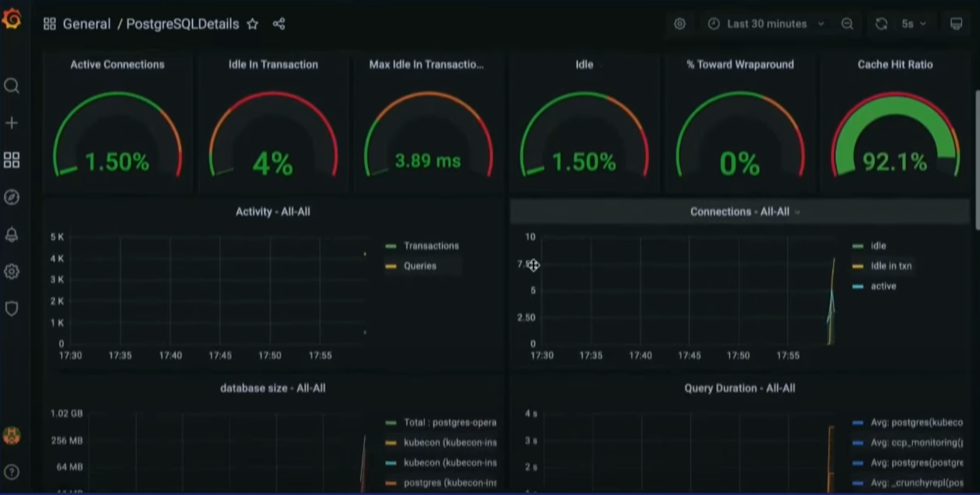Refresh the dashboard now
The image size is (980, 495).
pyautogui.click(x=881, y=24)
